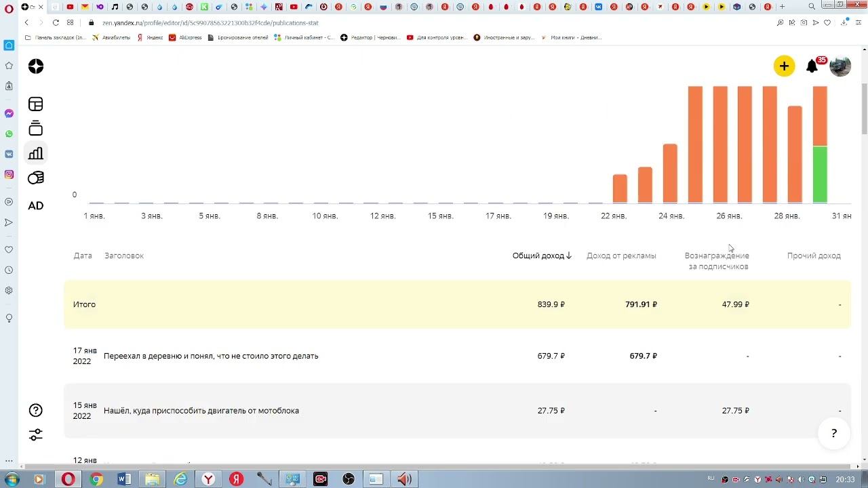Click the Доход от рекламы column header
The image size is (868, 488).
pos(621,256)
